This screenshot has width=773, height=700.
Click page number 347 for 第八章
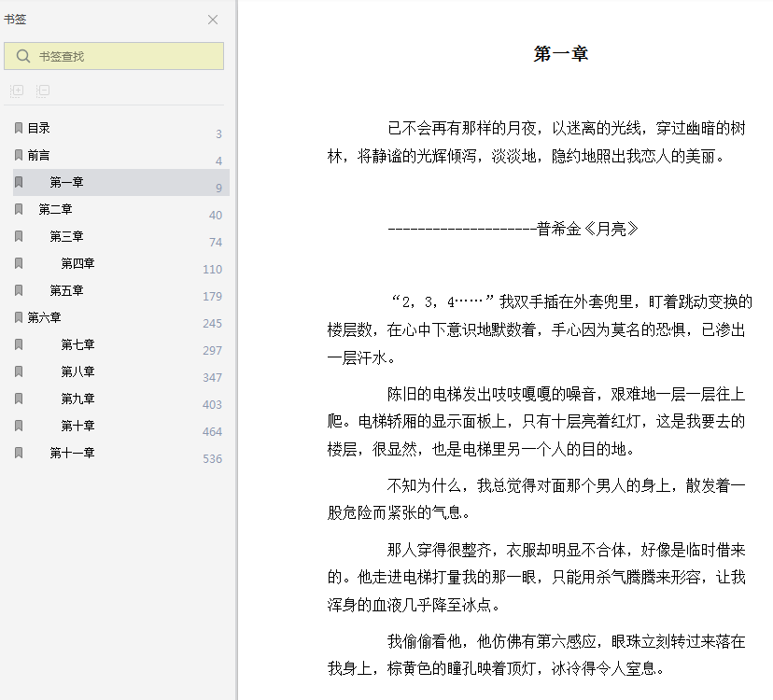213,378
